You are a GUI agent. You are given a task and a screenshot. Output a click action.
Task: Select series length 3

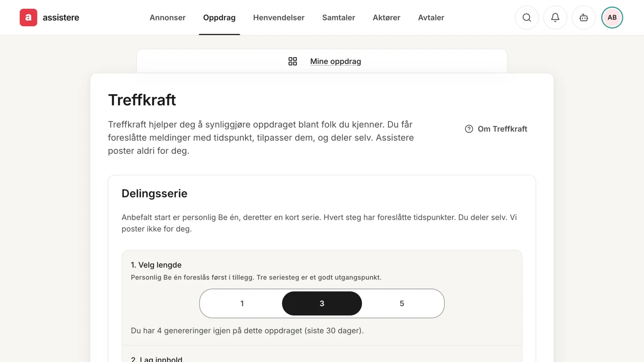[322, 303]
